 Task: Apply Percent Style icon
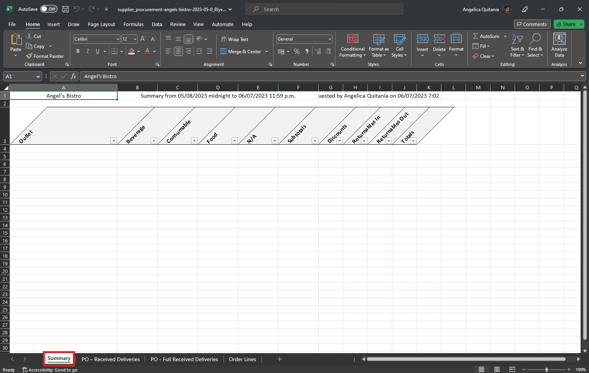(297, 51)
